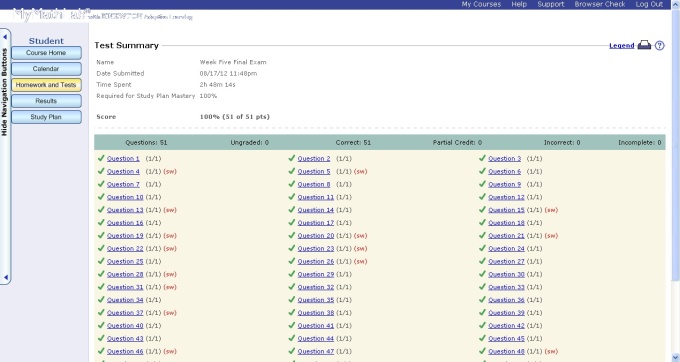Open Question 31 link
The image size is (680, 362).
125,287
